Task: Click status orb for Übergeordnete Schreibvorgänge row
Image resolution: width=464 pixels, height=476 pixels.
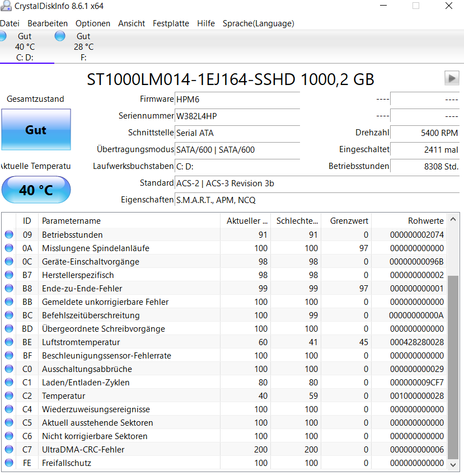Action: point(9,328)
